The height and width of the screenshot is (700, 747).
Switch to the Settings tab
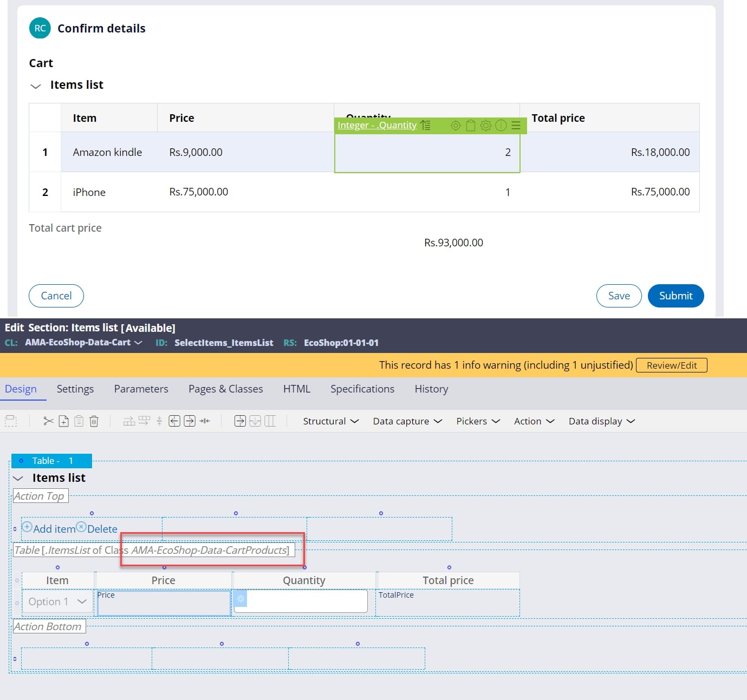tap(75, 389)
